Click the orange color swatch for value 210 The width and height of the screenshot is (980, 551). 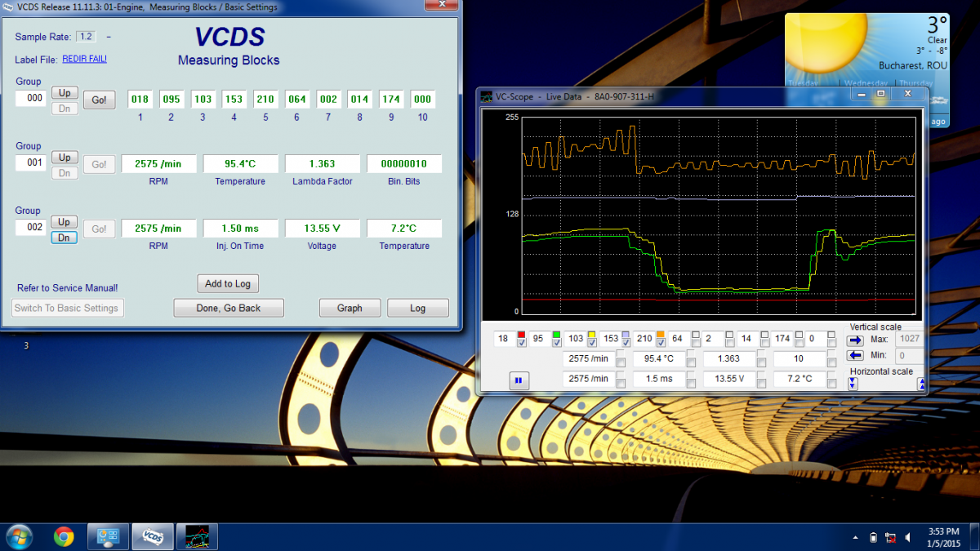660,334
